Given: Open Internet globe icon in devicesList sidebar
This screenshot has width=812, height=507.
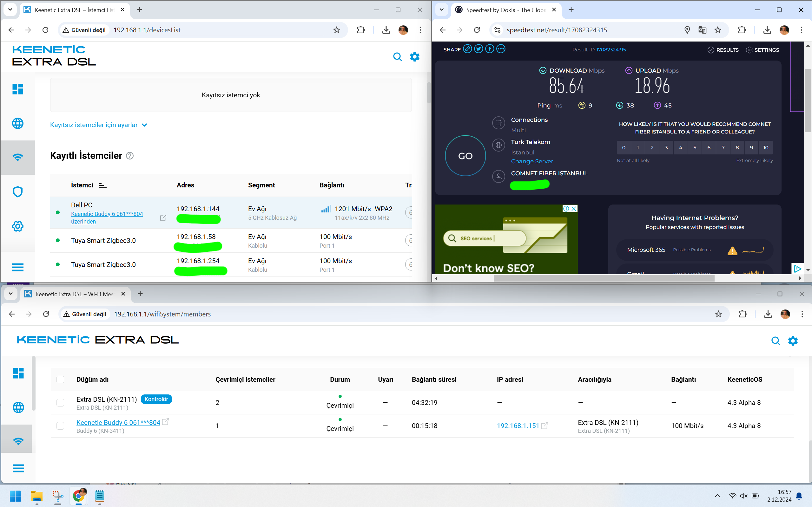Looking at the screenshot, I should tap(18, 123).
